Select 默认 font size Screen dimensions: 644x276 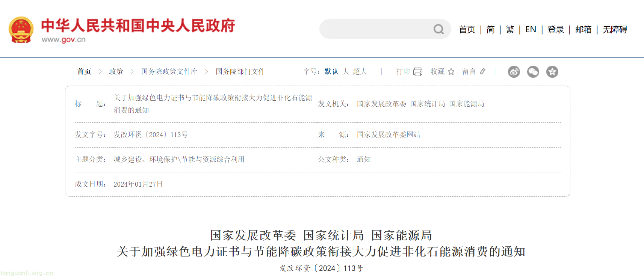(331, 71)
